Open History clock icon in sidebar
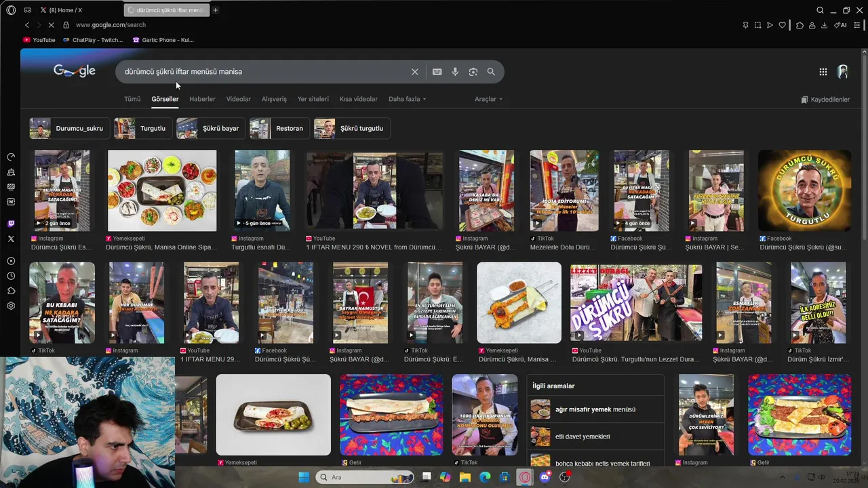The height and width of the screenshot is (488, 868). (x=11, y=276)
